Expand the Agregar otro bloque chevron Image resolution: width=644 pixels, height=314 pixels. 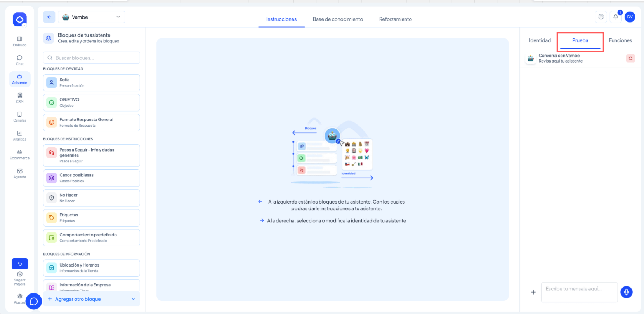(133, 299)
